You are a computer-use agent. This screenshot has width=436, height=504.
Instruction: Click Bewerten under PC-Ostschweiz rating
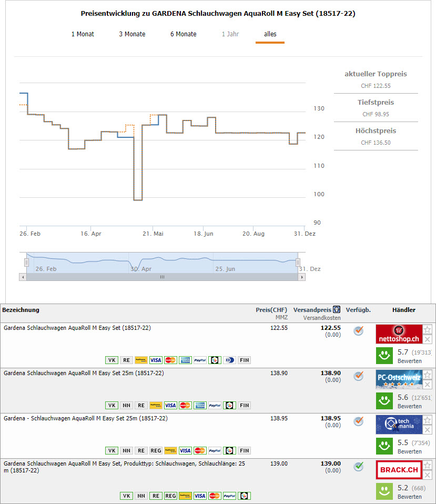click(x=409, y=406)
